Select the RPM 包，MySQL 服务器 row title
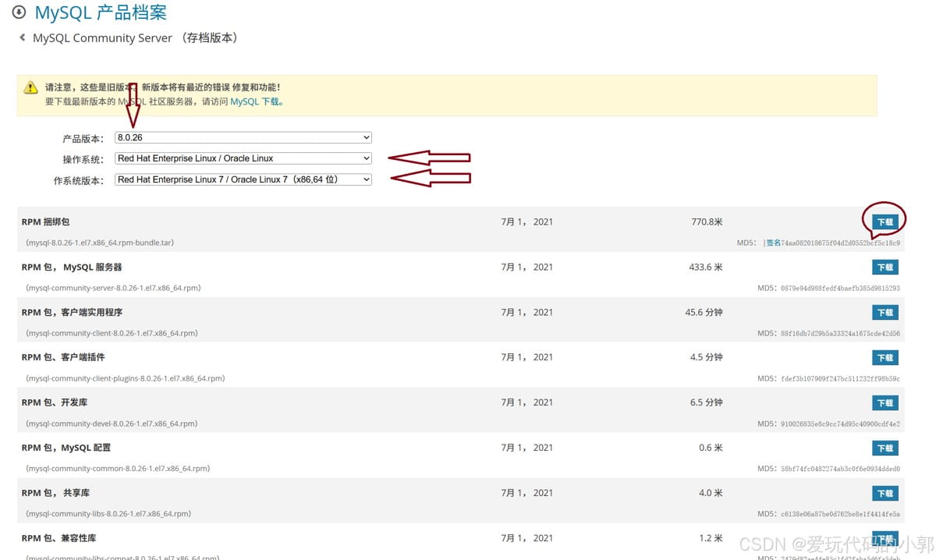 point(72,268)
